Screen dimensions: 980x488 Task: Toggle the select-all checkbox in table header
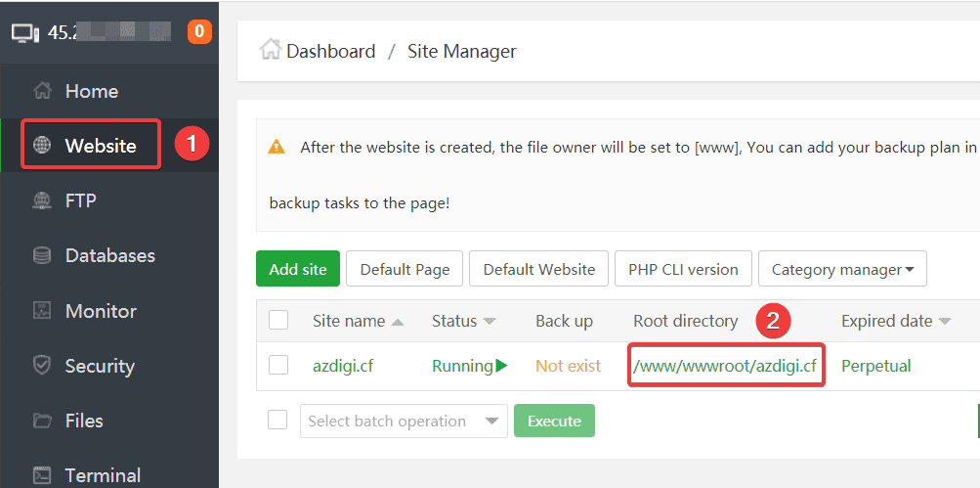278,321
